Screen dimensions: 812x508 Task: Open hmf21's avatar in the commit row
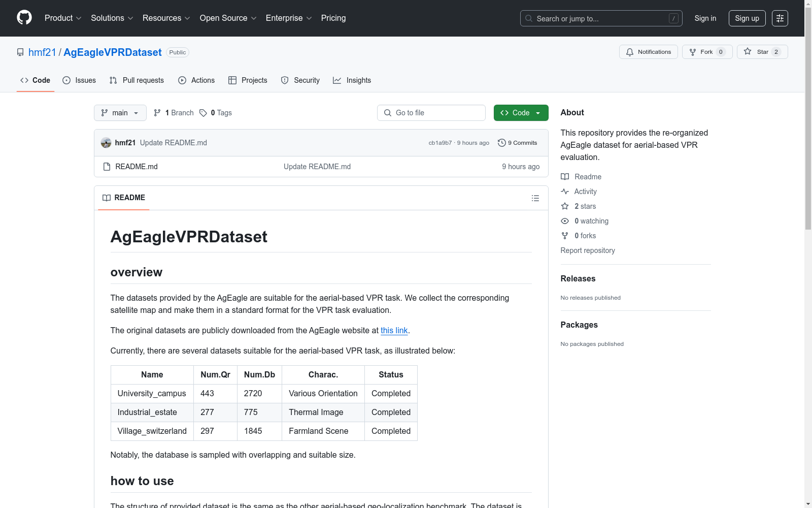coord(106,143)
